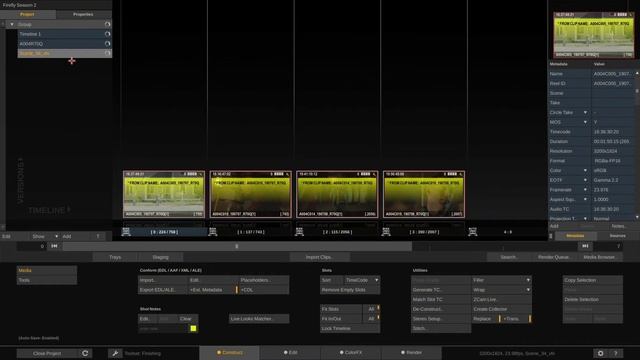Open the Framerate metadata dropdown
This screenshot has height=360, width=640.
tap(585, 189)
